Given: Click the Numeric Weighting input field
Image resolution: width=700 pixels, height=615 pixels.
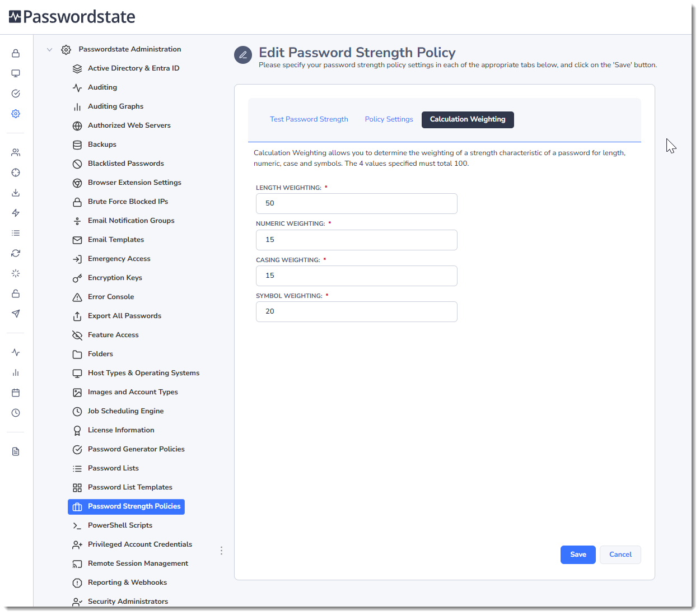Looking at the screenshot, I should [357, 240].
